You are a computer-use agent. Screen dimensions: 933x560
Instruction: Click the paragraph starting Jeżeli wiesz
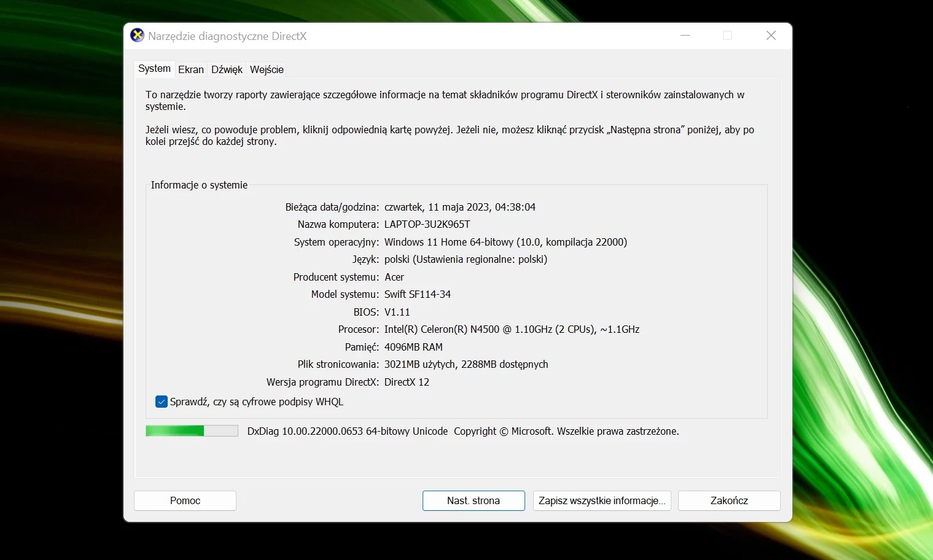tap(450, 136)
